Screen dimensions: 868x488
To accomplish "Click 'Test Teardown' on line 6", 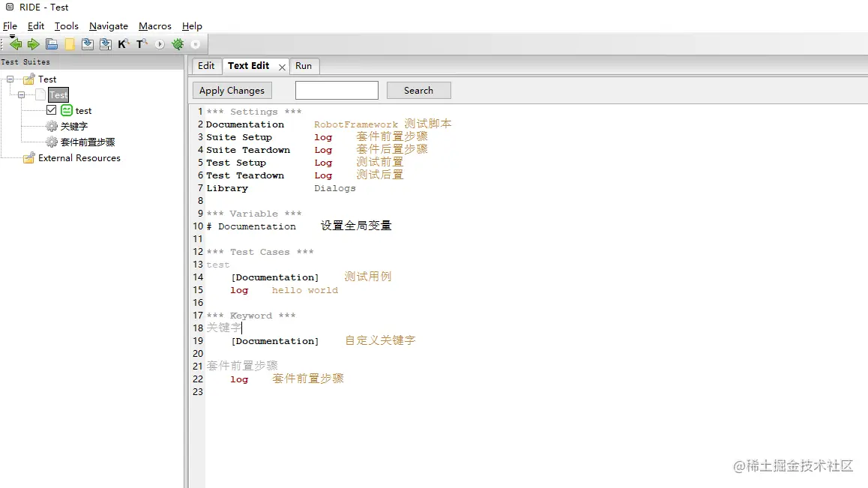I will [x=245, y=175].
